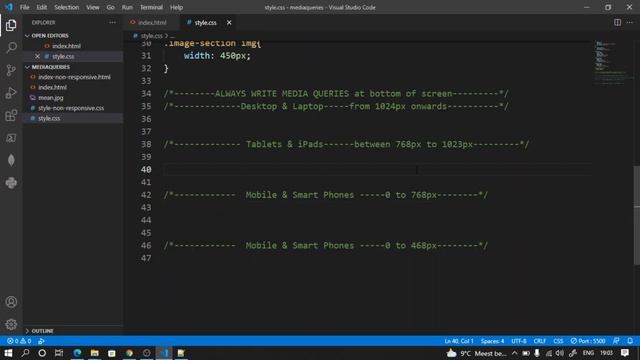Click the editor vertical scrollbar thumb

click(637, 215)
